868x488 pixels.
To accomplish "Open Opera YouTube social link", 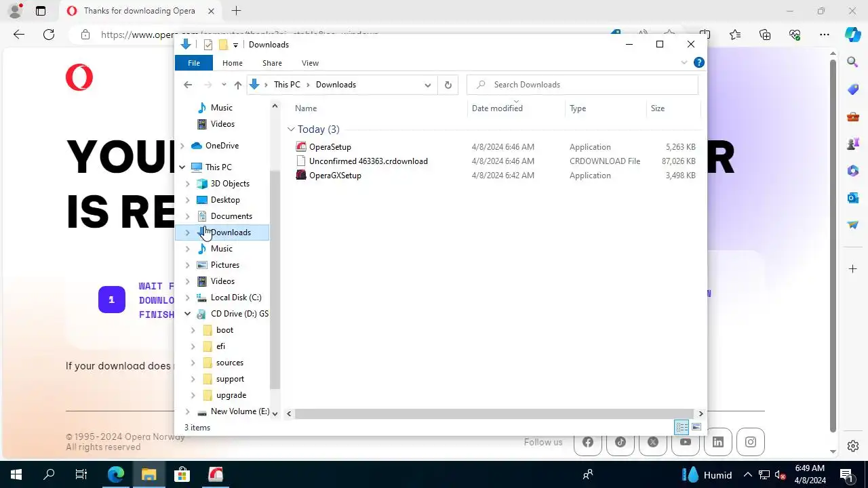I will click(686, 442).
